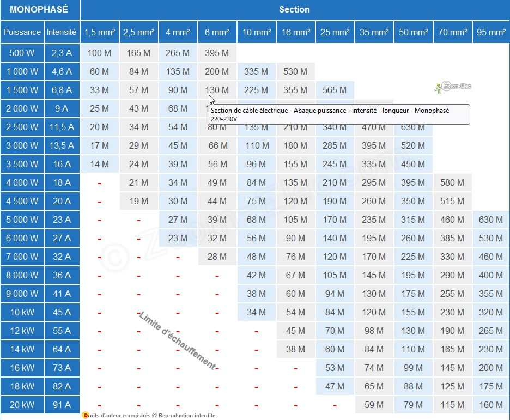The width and height of the screenshot is (510, 420).
Task: Click the 91 A intensity cell
Action: [x=62, y=405]
